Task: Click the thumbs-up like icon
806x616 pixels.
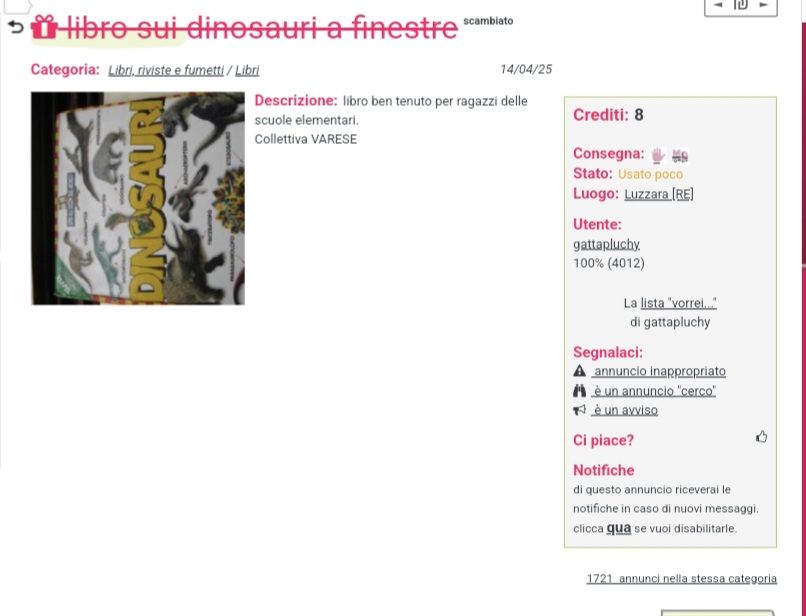Action: pos(761,437)
